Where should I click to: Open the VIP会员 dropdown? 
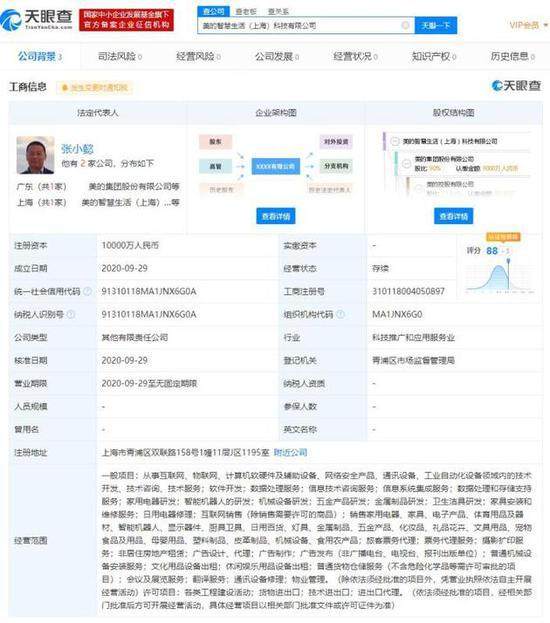(529, 25)
